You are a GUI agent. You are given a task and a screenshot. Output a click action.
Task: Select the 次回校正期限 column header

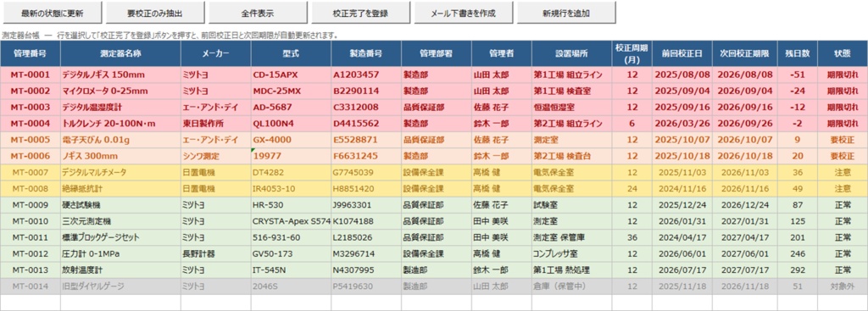(745, 53)
